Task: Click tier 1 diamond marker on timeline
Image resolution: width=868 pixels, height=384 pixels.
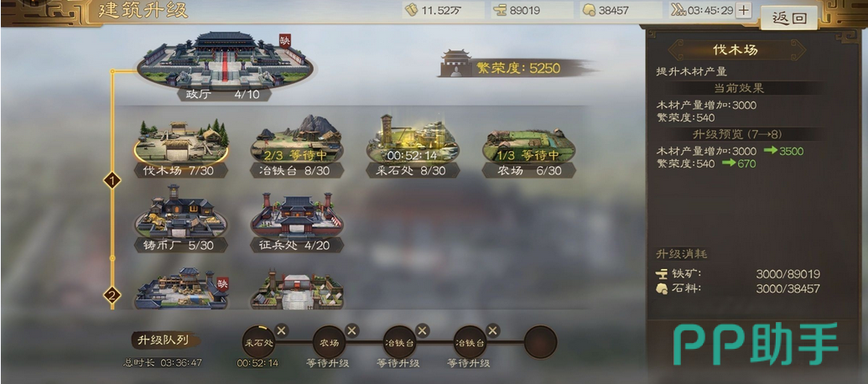Action: coord(112,180)
